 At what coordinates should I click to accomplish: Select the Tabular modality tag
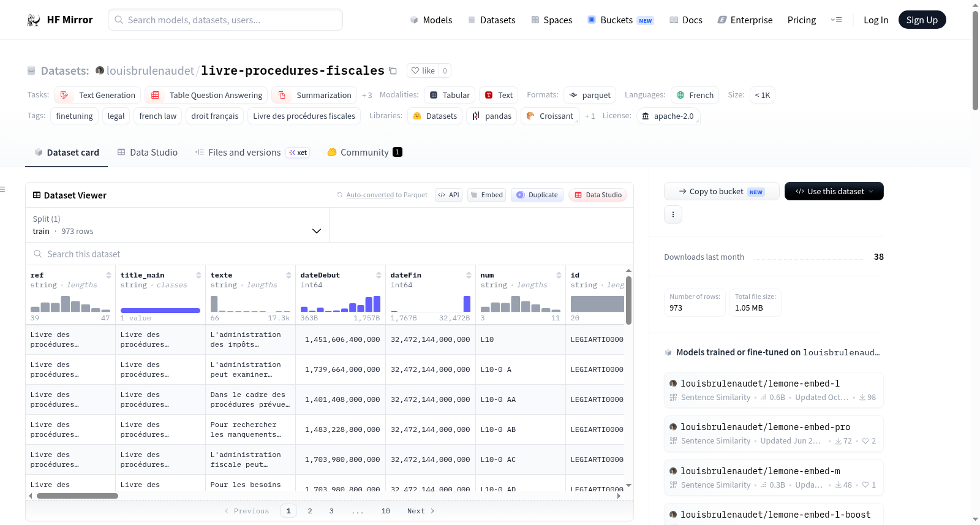pyautogui.click(x=450, y=95)
